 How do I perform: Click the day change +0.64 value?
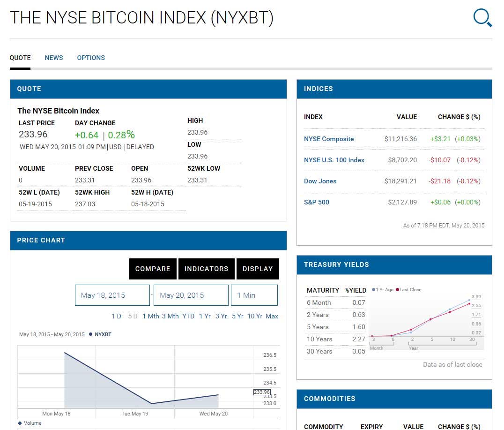coord(87,135)
